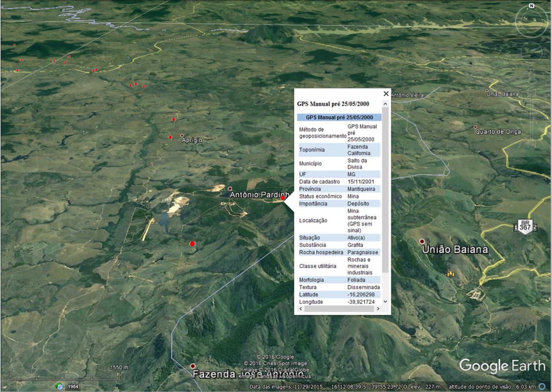
Task: Close the GPS Manual info balloon
Action: [386, 93]
